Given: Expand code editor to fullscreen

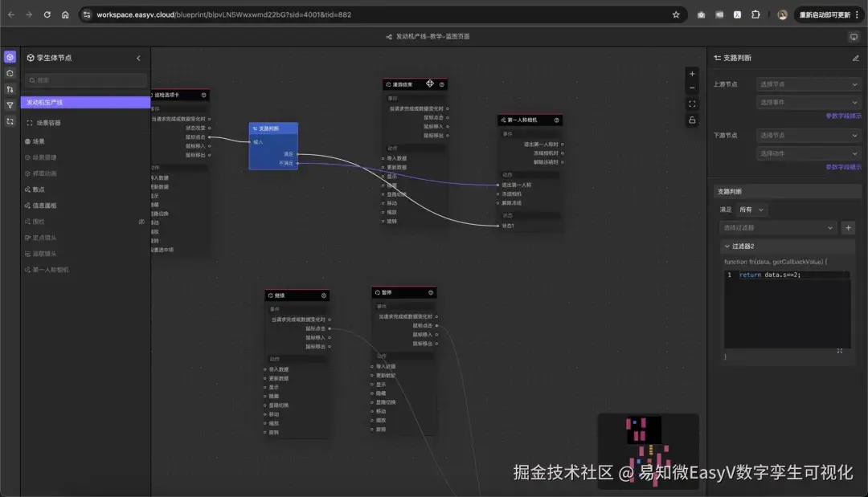Looking at the screenshot, I should point(840,351).
